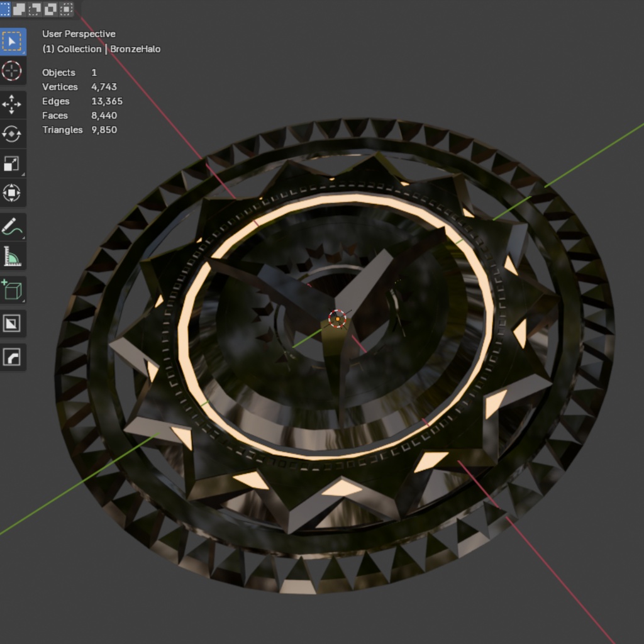Select the Inset Faces tool
This screenshot has width=644, height=644.
pyautogui.click(x=12, y=323)
